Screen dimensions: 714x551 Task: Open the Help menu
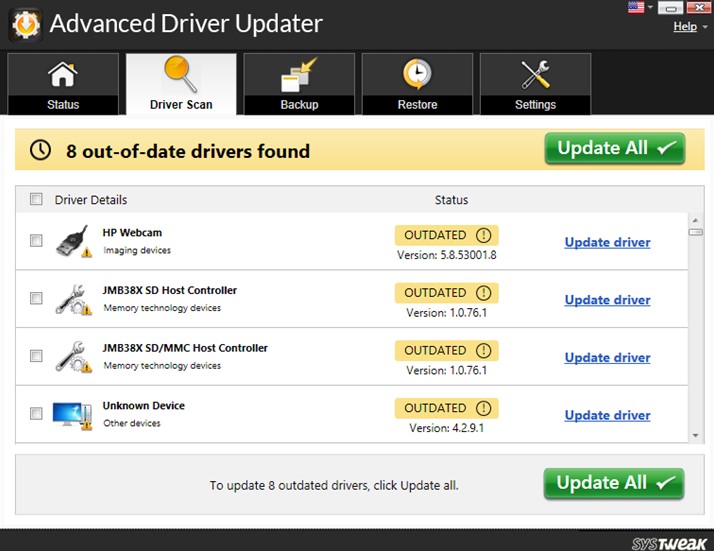(x=685, y=26)
